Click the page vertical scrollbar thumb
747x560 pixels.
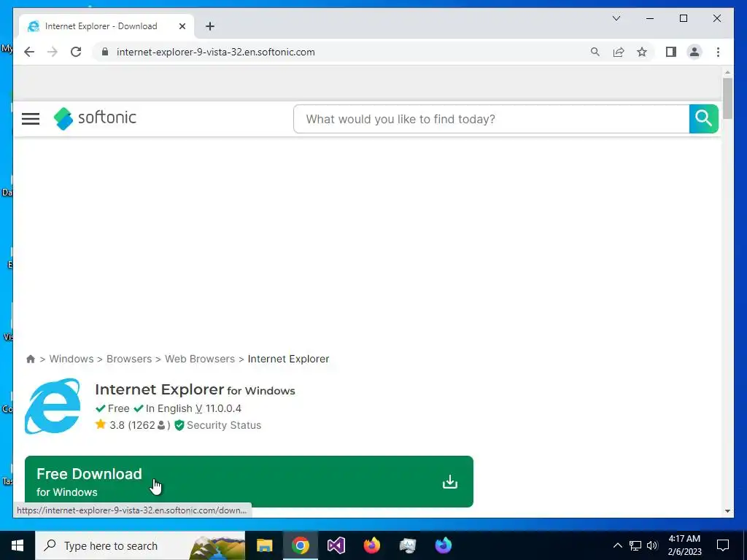click(x=727, y=98)
